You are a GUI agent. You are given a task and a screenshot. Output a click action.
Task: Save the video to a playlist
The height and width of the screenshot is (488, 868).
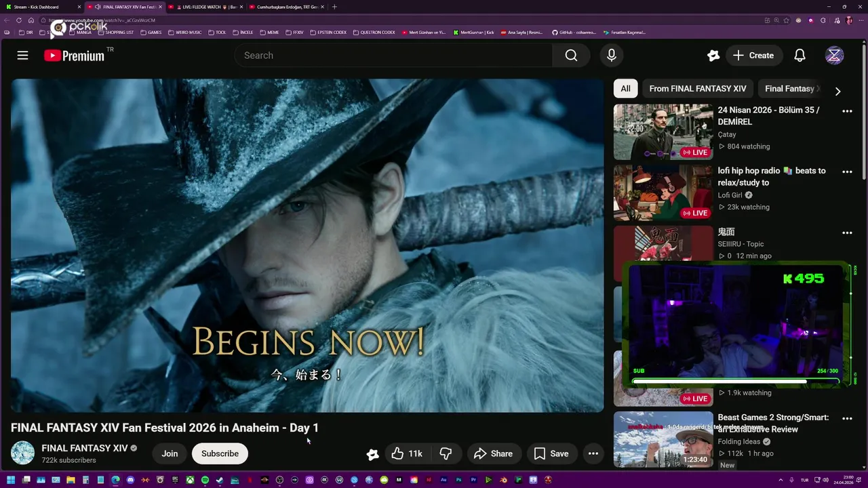pos(551,453)
